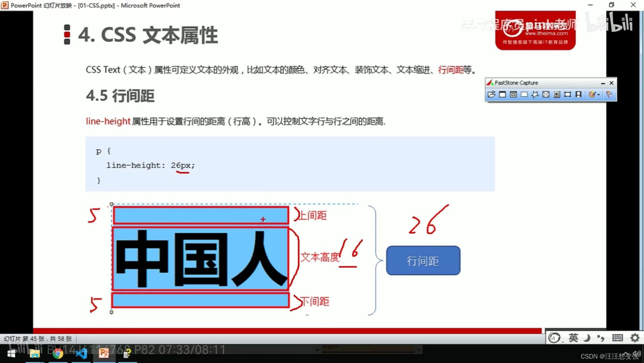Viewport: 644px width, 363px height.
Task: Click the red line-height keyword text
Action: coord(108,121)
